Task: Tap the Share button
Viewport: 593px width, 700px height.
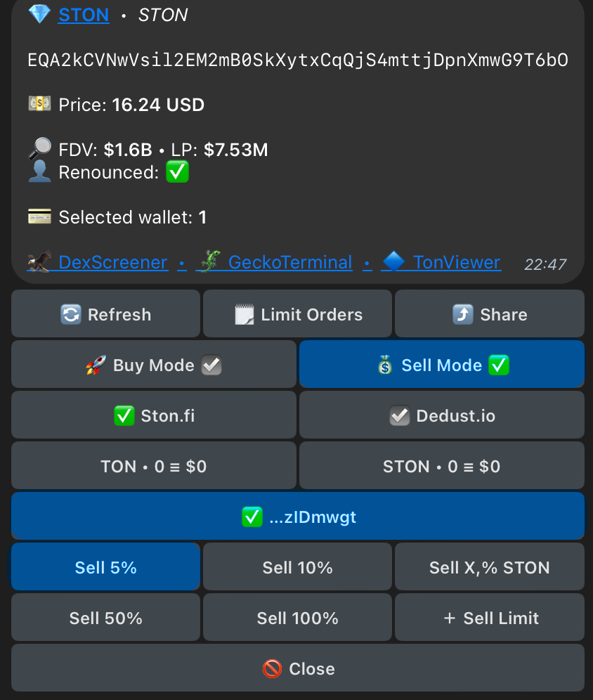Action: pyautogui.click(x=490, y=314)
